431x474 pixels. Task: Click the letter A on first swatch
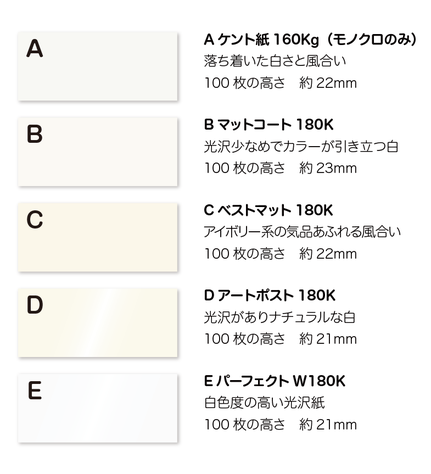(x=35, y=49)
